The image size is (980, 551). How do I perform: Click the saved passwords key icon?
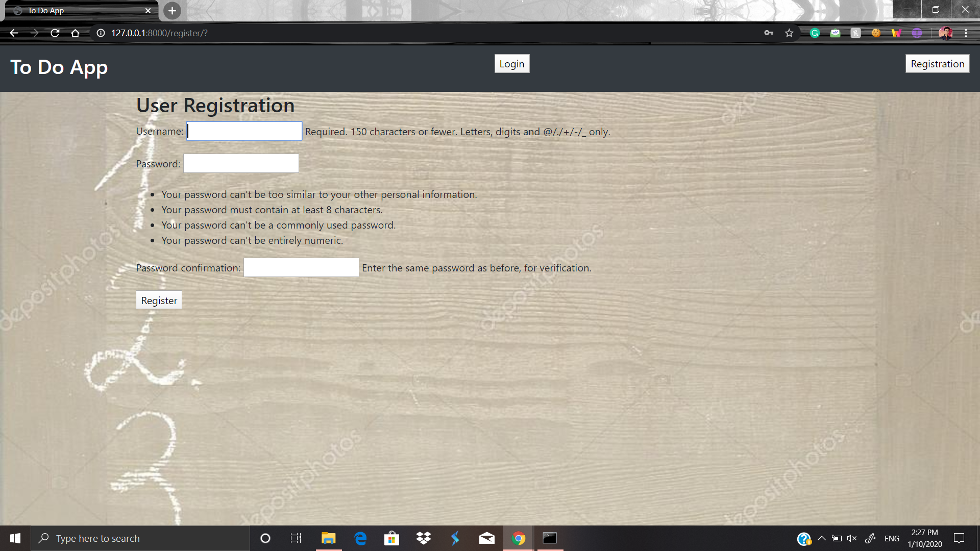(769, 33)
